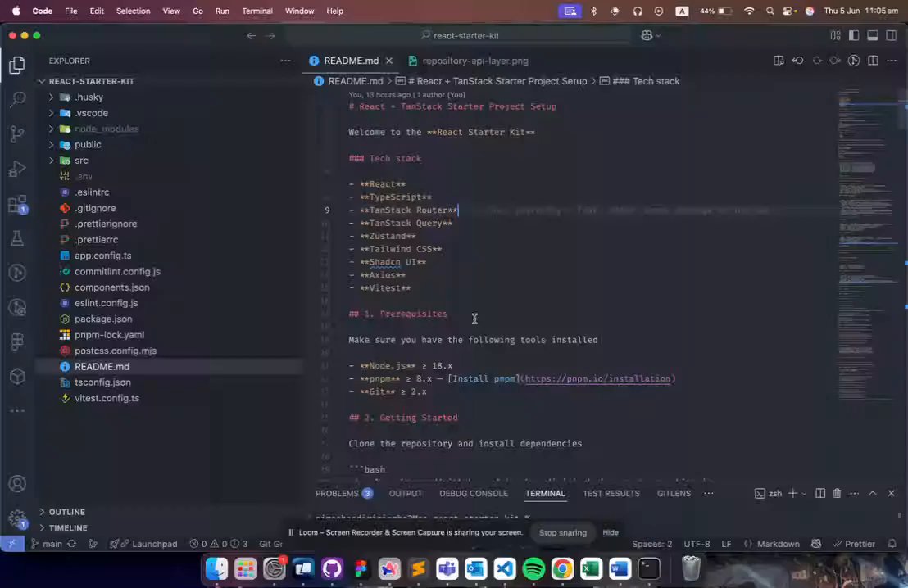
Task: Launch Spotify from the Dock
Action: [x=533, y=569]
